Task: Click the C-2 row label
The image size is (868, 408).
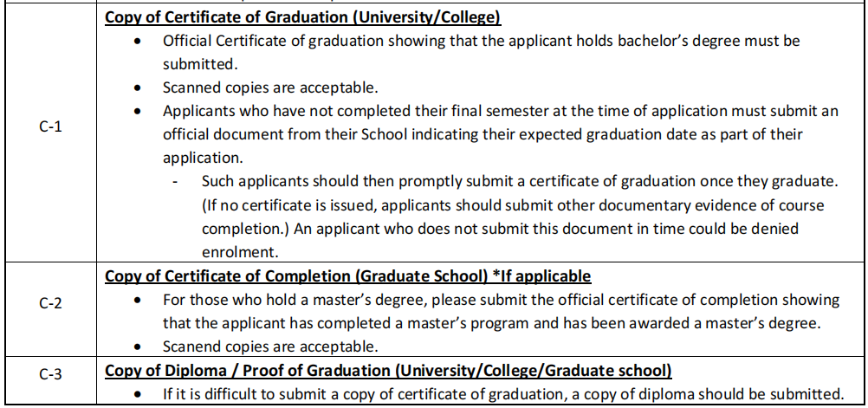Action: (x=50, y=306)
